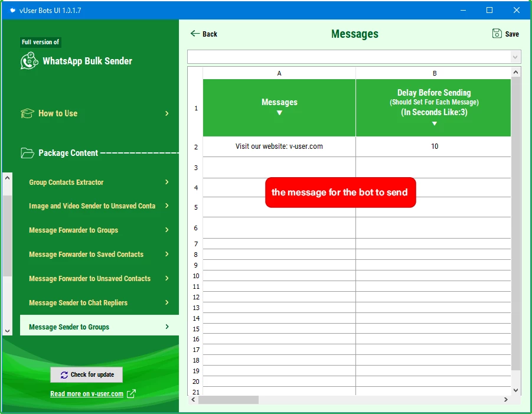Expand Message Sender to Groups chevron
Image resolution: width=532 pixels, height=414 pixels.
[167, 327]
